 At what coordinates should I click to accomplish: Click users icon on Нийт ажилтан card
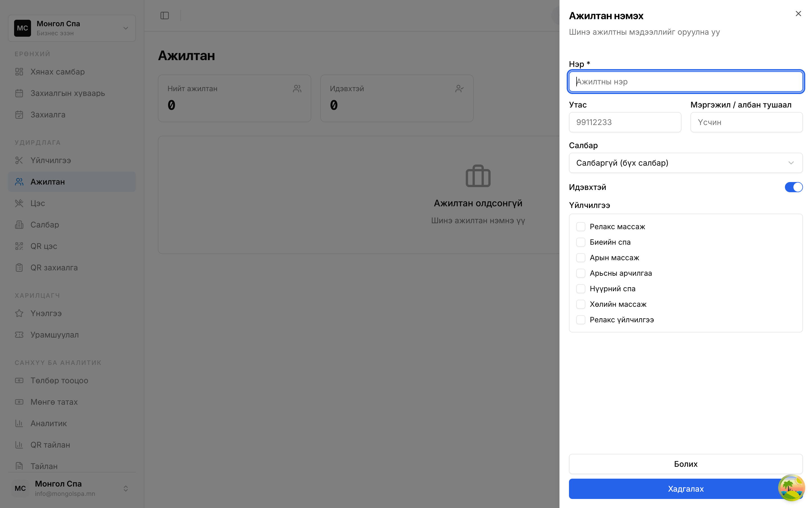pos(297,89)
